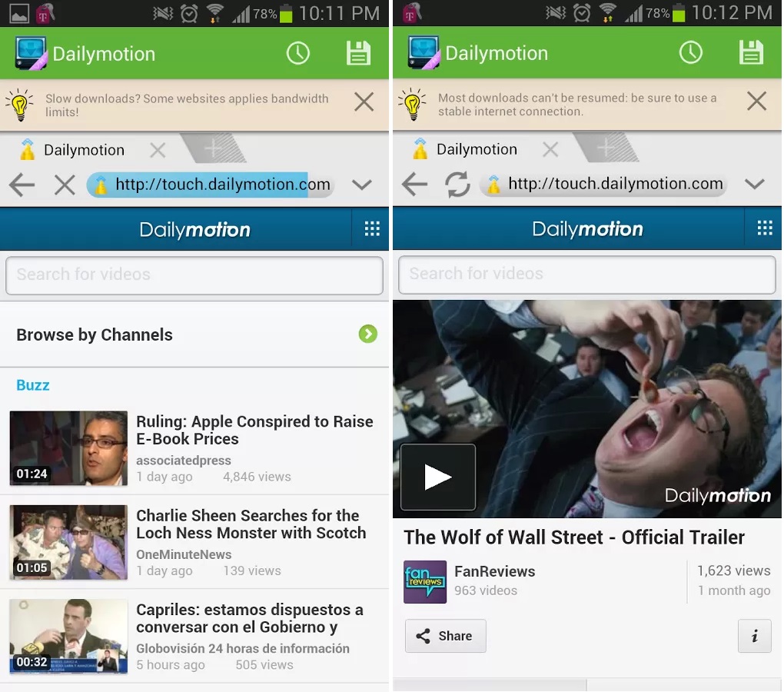Click '1,623 views' text
The width and height of the screenshot is (784, 692).
(733, 571)
